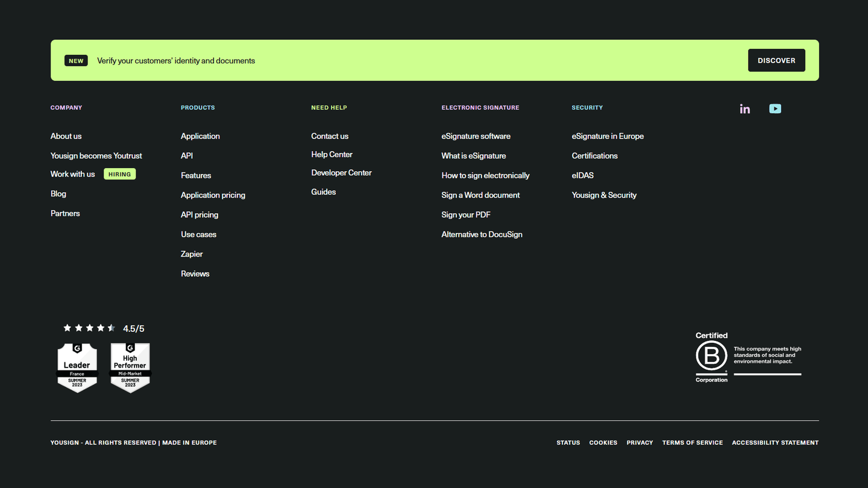This screenshot has width=868, height=488.
Task: Visit the Blog link
Action: (x=58, y=194)
